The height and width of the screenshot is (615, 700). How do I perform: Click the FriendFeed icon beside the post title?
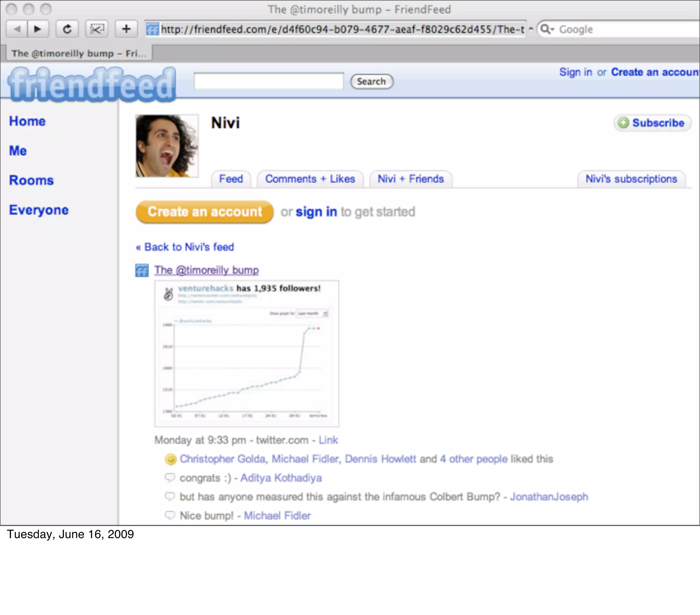[x=142, y=270]
